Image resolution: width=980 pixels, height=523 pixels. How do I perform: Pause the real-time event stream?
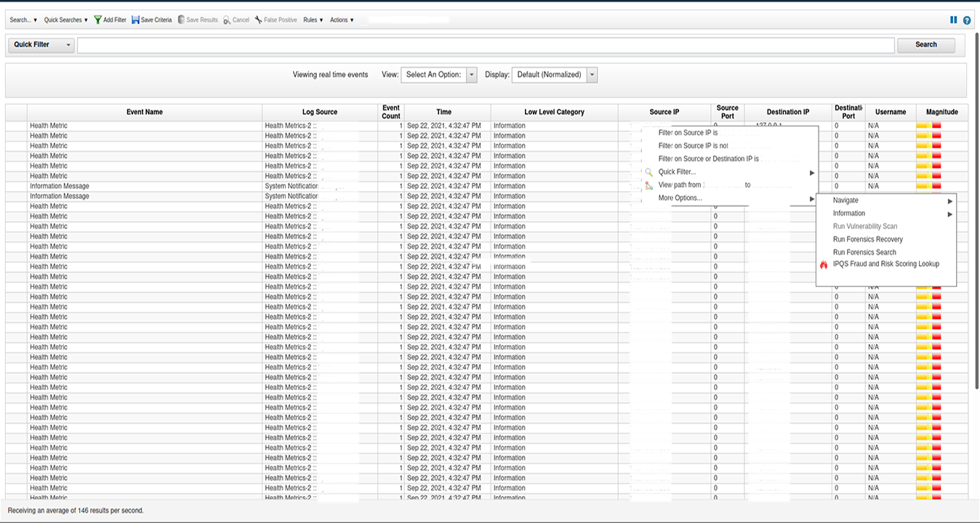point(954,20)
